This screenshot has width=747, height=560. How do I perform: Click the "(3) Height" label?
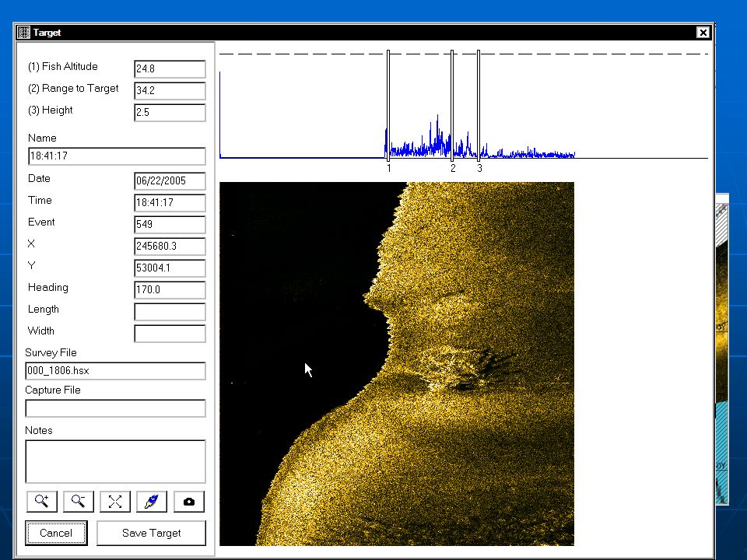(x=51, y=110)
